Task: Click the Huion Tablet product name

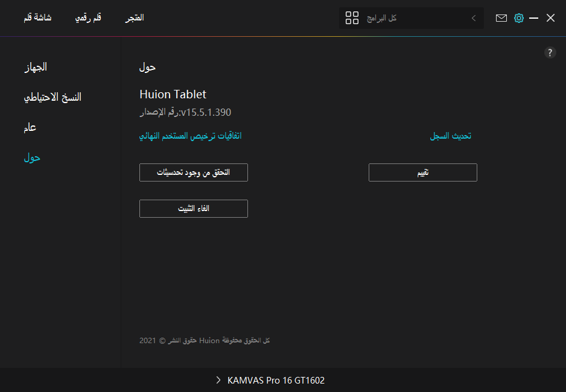Action: point(173,95)
